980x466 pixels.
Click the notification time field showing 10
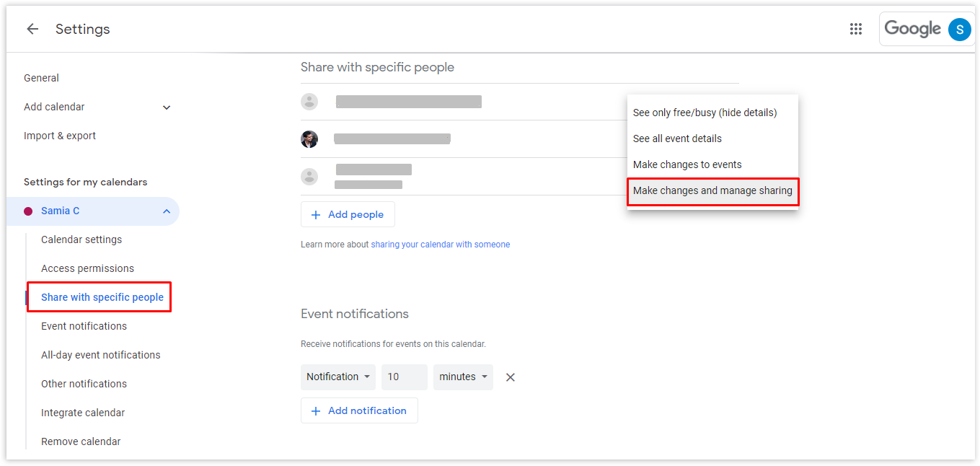(x=405, y=377)
